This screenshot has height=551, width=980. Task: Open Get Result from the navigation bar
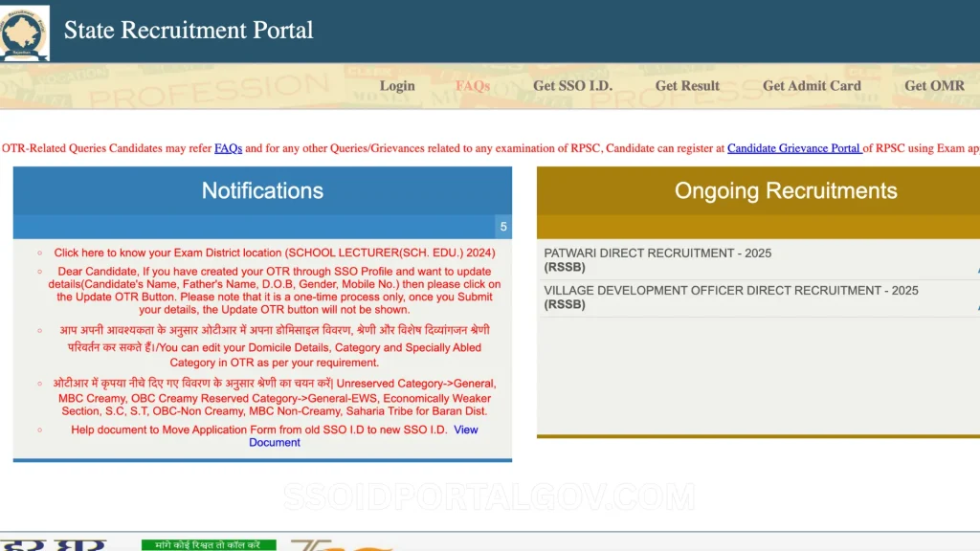pyautogui.click(x=686, y=86)
